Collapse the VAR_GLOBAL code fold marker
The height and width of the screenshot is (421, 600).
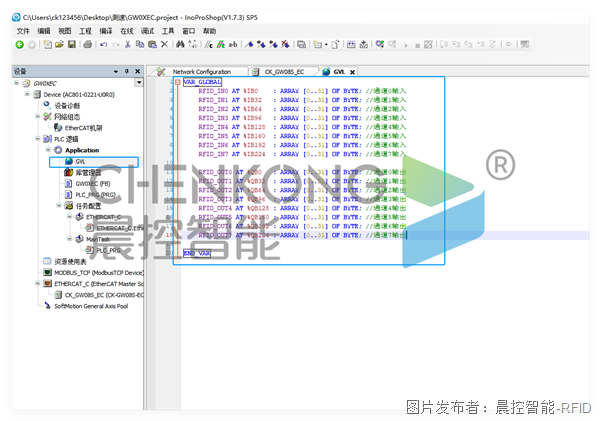178,82
